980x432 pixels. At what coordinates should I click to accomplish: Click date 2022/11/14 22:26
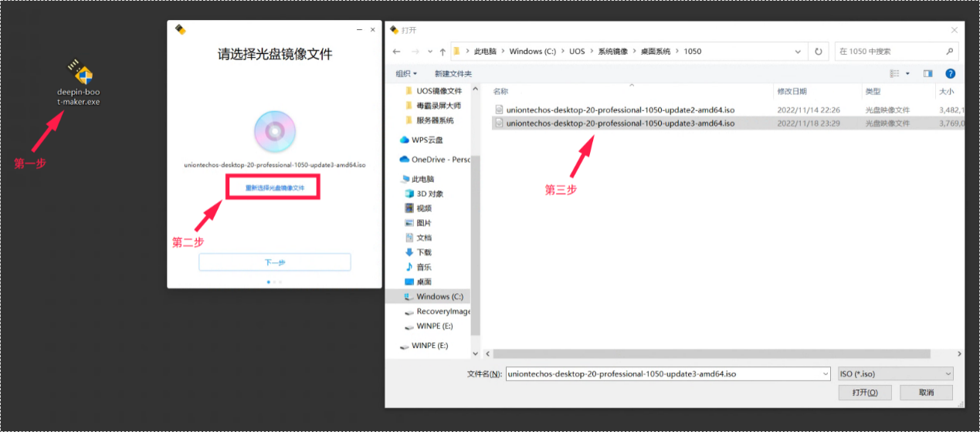[809, 110]
